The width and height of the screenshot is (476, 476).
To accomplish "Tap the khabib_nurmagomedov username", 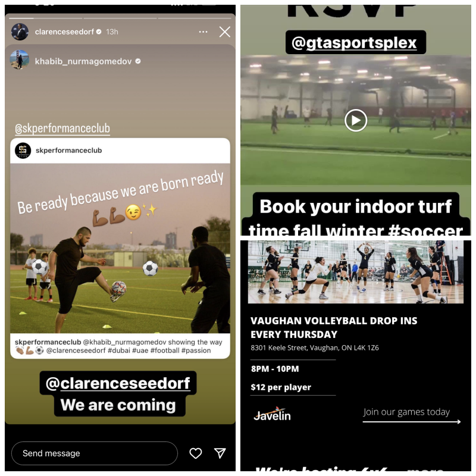I will [83, 62].
